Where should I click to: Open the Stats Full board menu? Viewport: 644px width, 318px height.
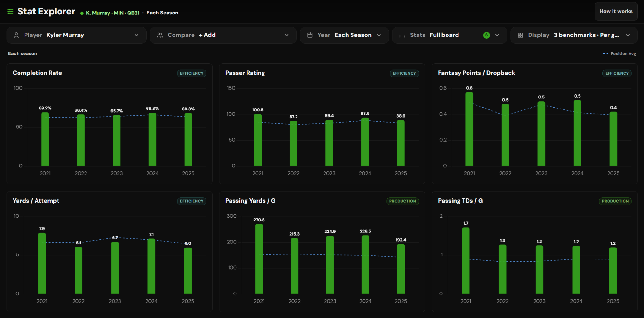[449, 35]
